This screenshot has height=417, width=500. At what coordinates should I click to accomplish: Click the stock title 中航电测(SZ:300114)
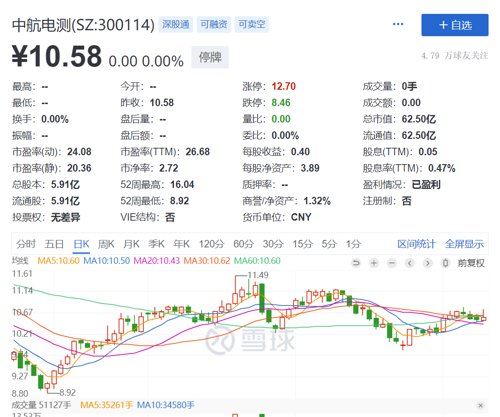click(83, 25)
